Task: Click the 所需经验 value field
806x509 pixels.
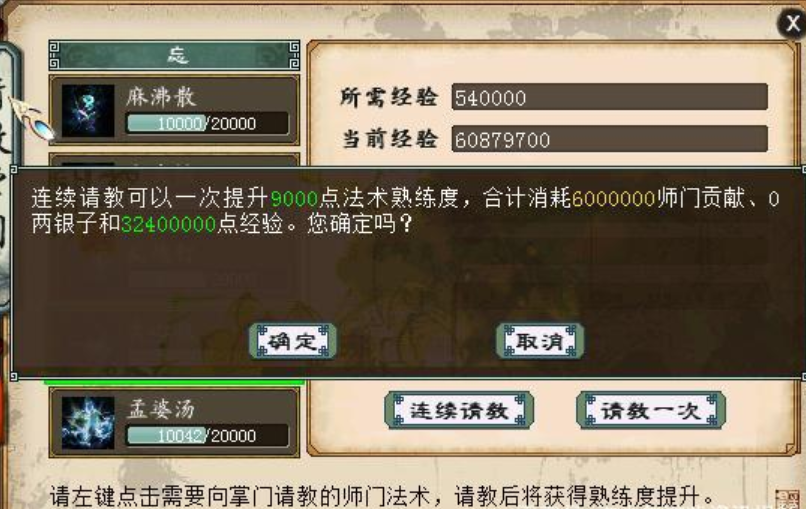Action: pyautogui.click(x=610, y=97)
